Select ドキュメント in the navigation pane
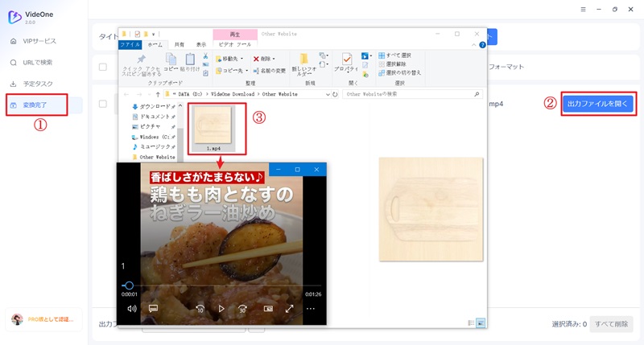644x345 pixels. tap(154, 117)
